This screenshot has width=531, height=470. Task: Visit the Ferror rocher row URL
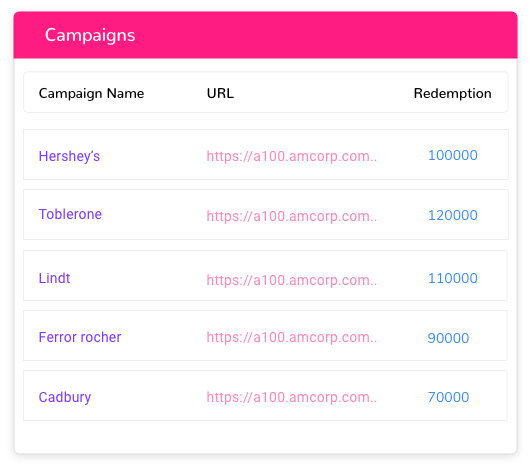click(292, 337)
